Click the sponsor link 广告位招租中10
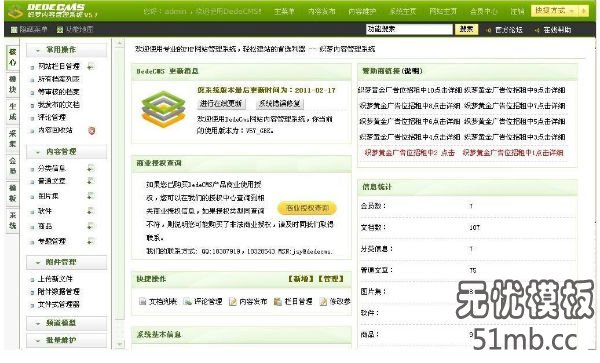The width and height of the screenshot is (600, 363). [409, 90]
